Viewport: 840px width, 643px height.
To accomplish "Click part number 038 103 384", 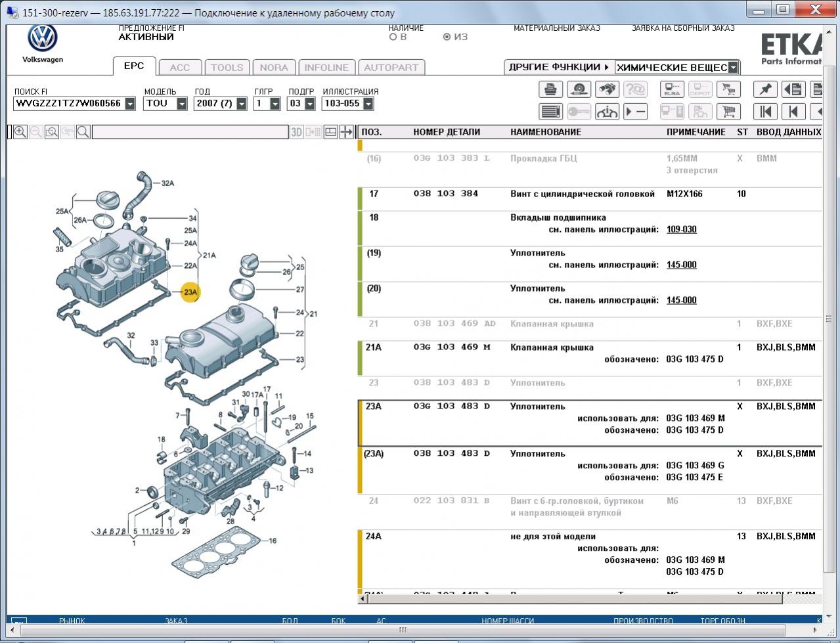I will click(446, 194).
